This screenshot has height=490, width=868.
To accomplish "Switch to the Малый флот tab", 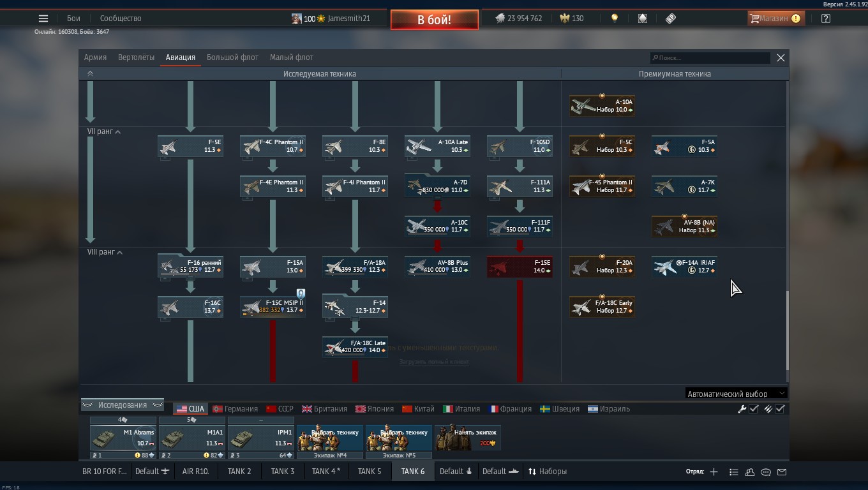I will (291, 57).
